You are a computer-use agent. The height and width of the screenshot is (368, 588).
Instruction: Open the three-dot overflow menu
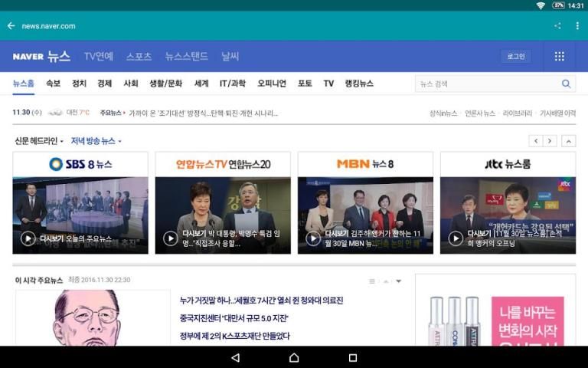[x=577, y=26]
